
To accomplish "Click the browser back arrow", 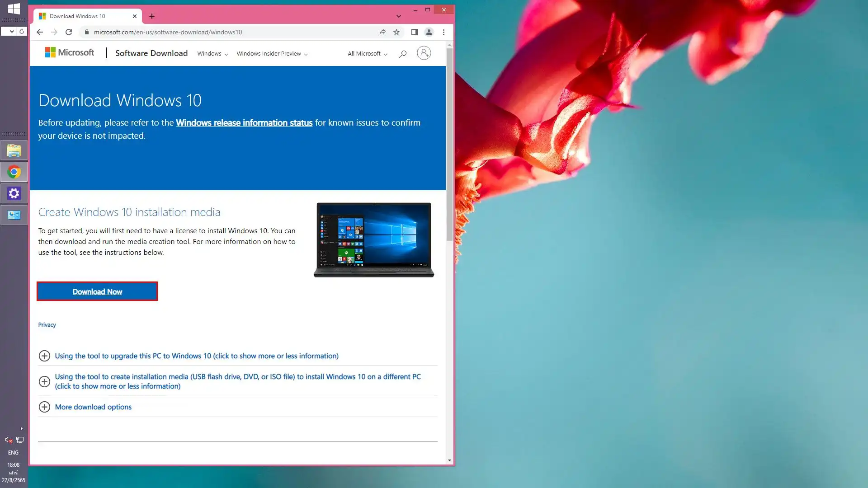I will point(40,32).
